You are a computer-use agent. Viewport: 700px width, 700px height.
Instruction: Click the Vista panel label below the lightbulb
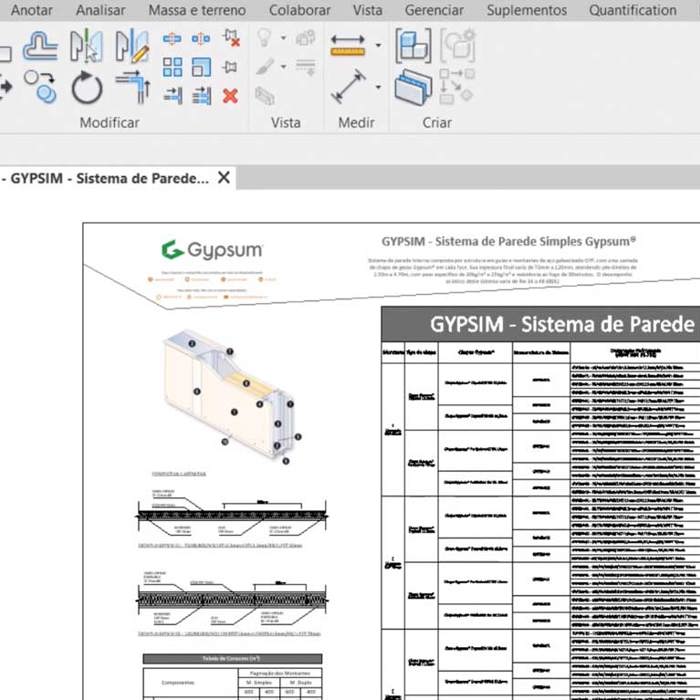point(286,122)
